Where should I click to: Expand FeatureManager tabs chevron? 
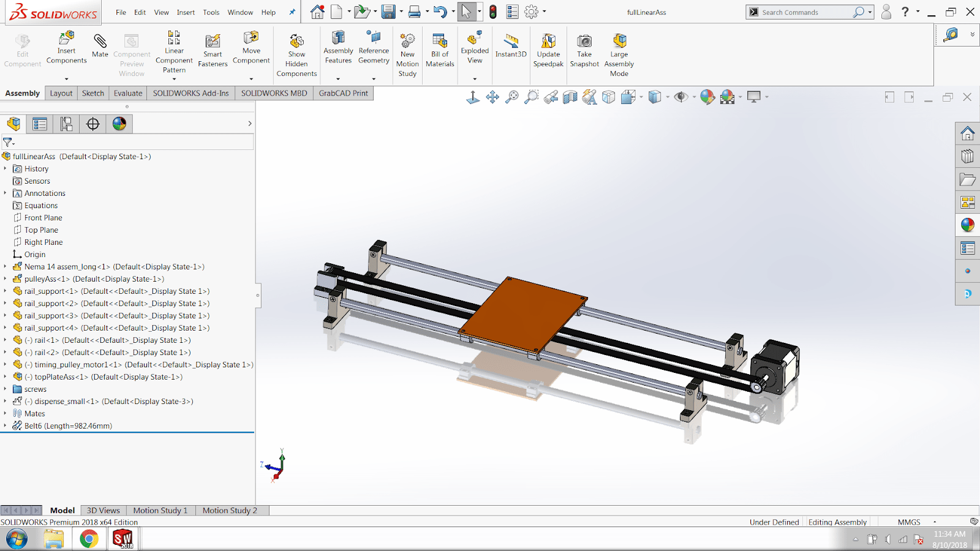coord(249,124)
